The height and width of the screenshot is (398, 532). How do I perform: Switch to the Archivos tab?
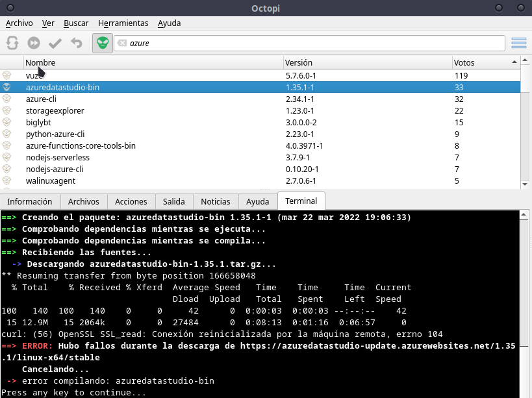(83, 201)
